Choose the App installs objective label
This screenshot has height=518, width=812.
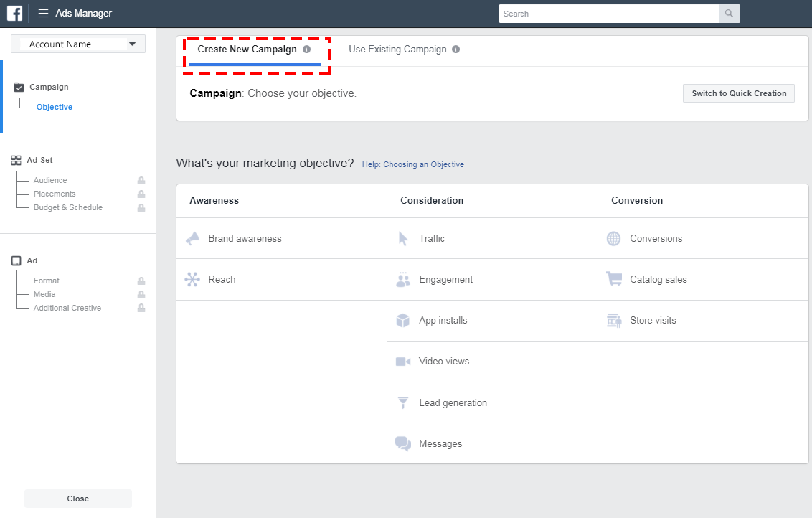coord(443,321)
